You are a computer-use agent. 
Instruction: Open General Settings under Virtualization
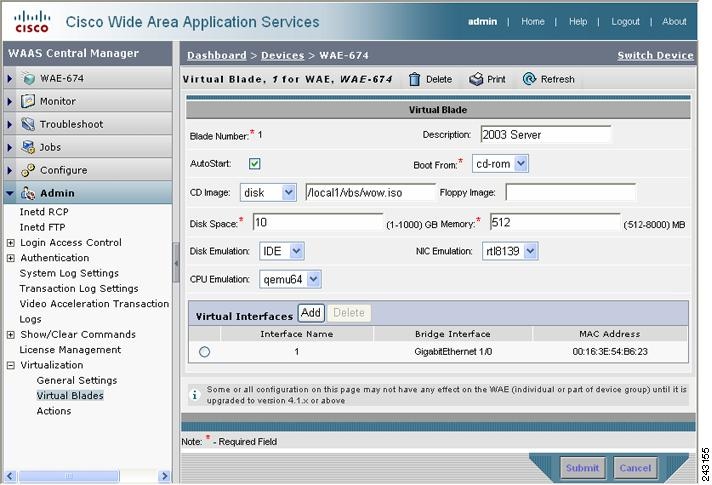tap(77, 380)
